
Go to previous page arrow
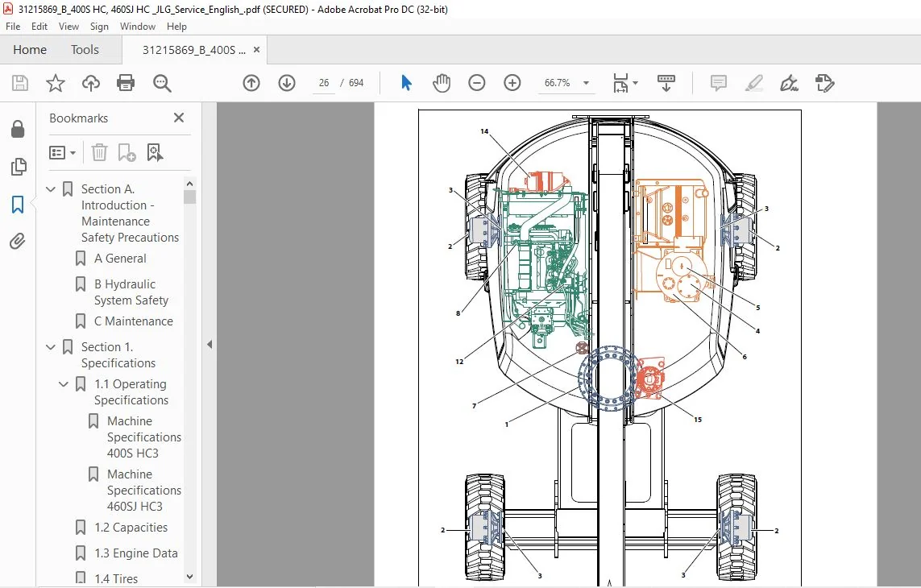[x=251, y=83]
